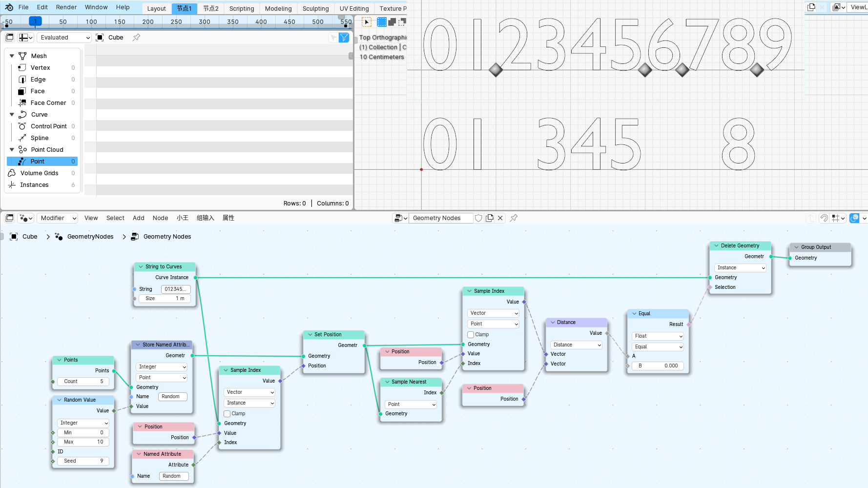Toggle the selected-only filter arrow icon

tap(333, 38)
